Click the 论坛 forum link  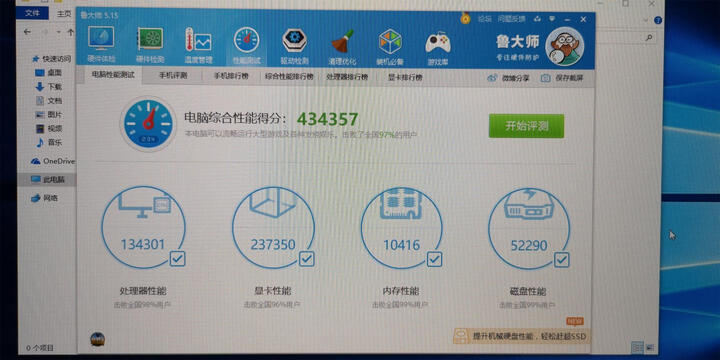[x=485, y=19]
